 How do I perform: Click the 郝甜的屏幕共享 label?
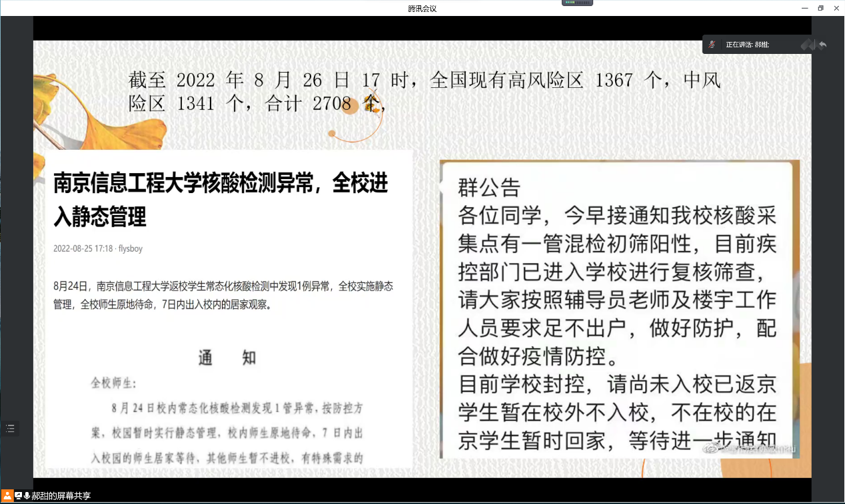pos(61,496)
